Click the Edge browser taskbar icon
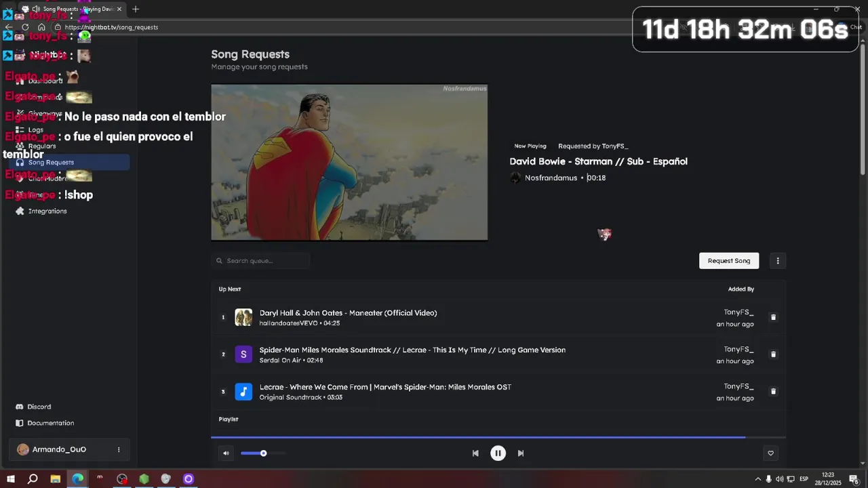Screen dimensions: 868x488 78,479
